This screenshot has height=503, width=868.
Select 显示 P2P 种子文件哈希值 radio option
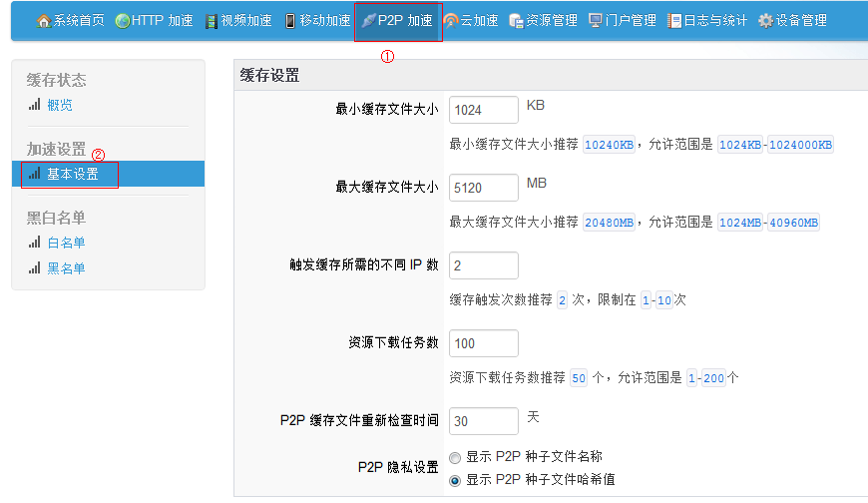[455, 480]
